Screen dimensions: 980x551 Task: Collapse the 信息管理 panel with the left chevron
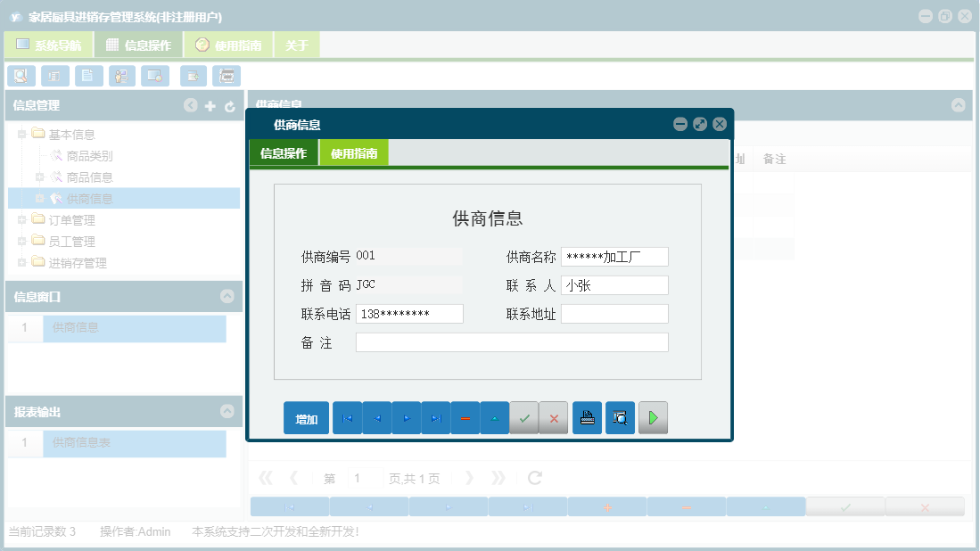(x=191, y=105)
